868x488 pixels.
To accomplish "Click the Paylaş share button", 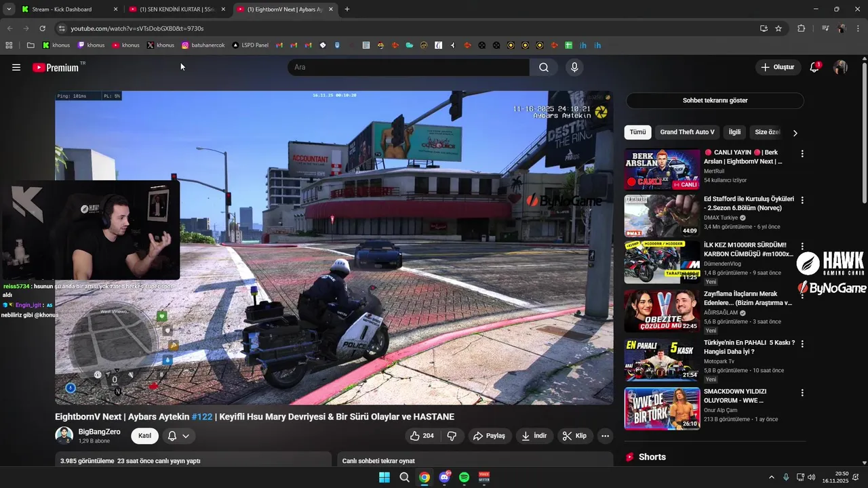I will coord(489,436).
